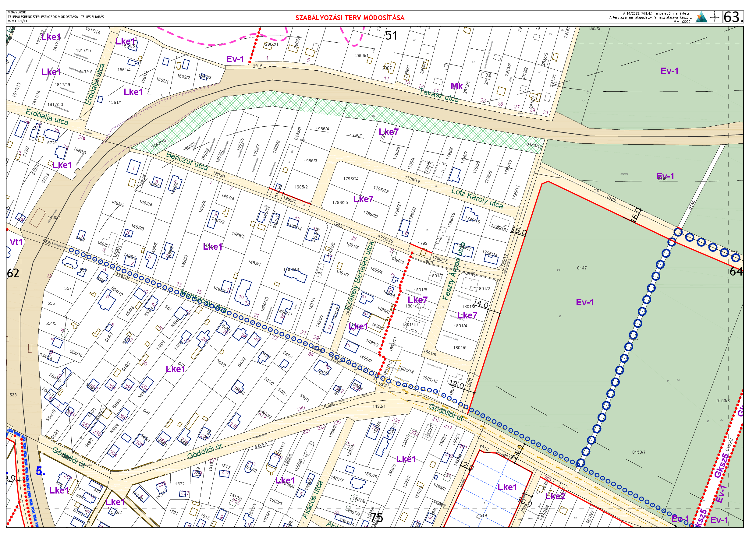The width and height of the screenshot is (756, 534).
Task: Click parcel number 0147 in green area
Action: 581,268
